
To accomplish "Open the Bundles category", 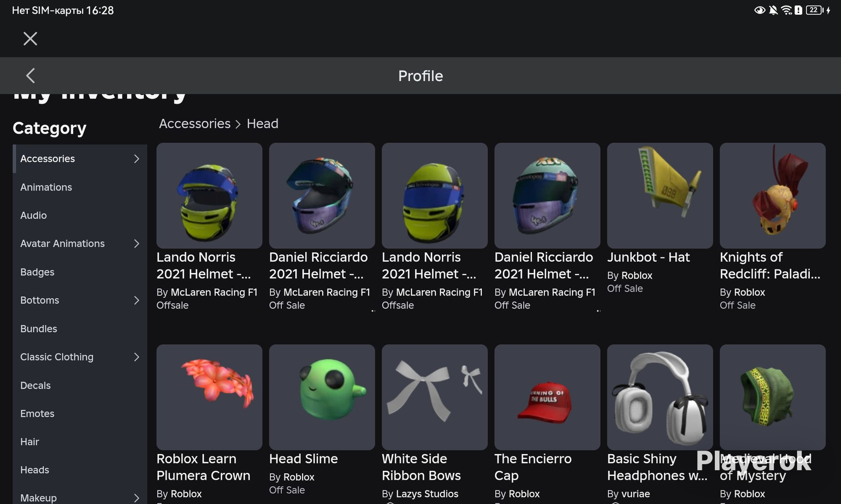I will point(80,329).
